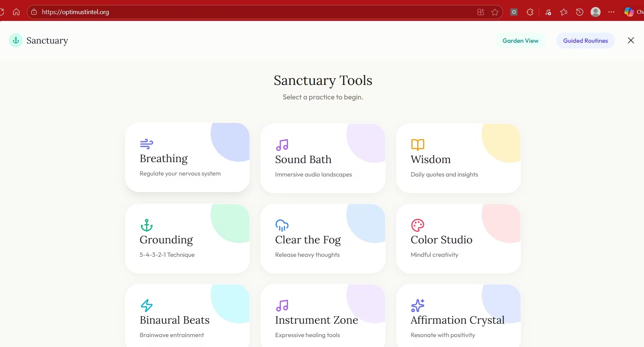Open browsing history from the clock icon
Screen dimensions: 644x347
point(579,12)
